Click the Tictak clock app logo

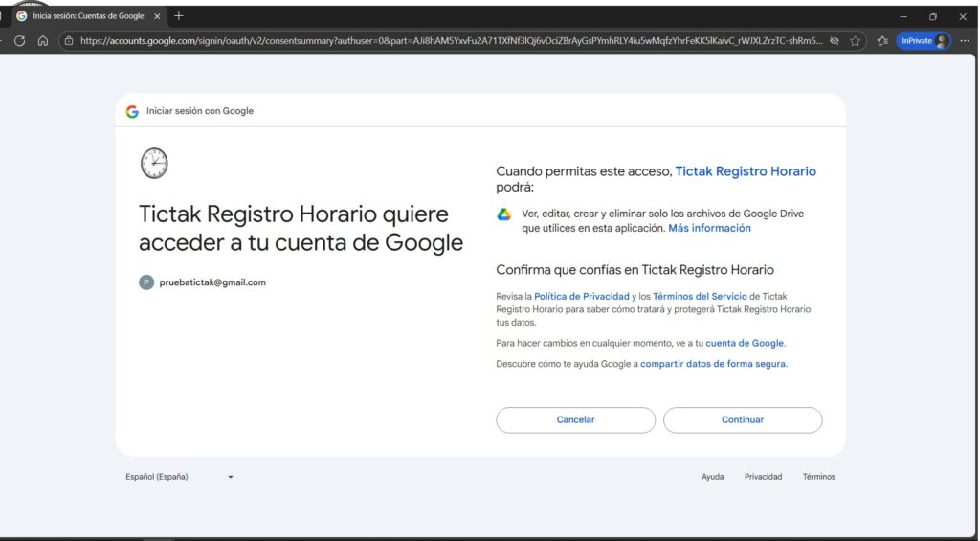(154, 164)
